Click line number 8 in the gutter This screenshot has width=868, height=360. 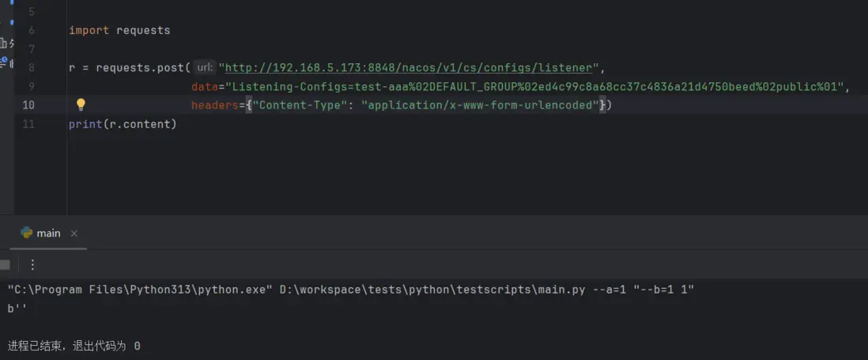(30, 68)
